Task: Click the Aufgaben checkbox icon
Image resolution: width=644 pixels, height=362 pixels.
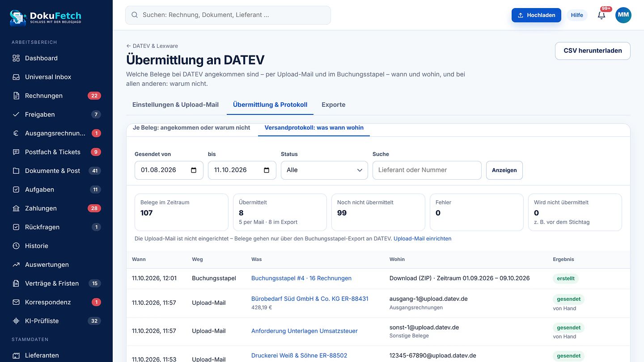Action: click(x=16, y=189)
